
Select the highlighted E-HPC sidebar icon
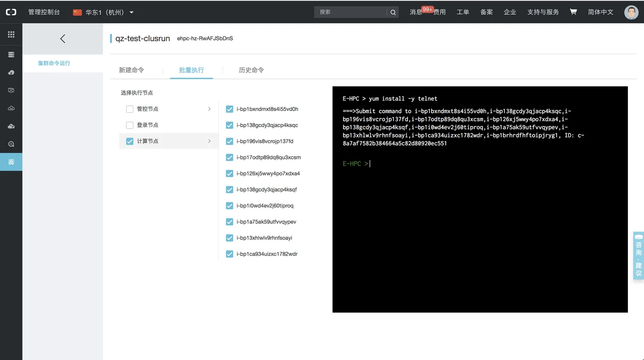point(11,162)
